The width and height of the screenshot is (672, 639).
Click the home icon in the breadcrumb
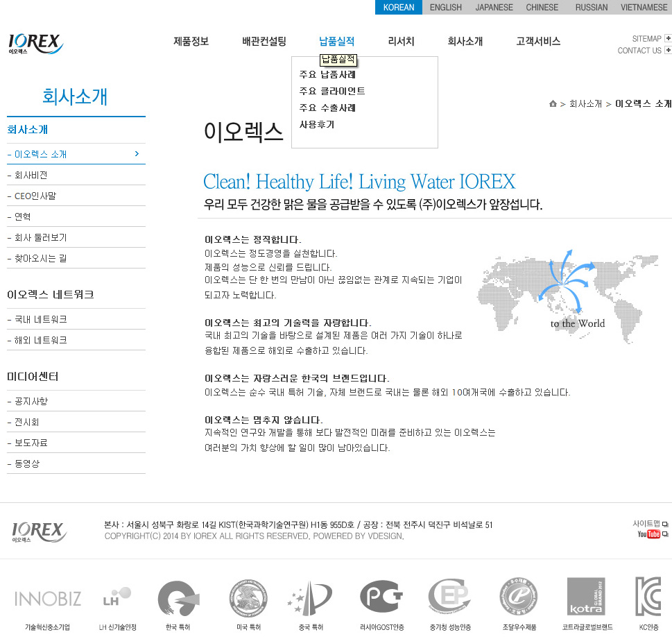tap(553, 104)
